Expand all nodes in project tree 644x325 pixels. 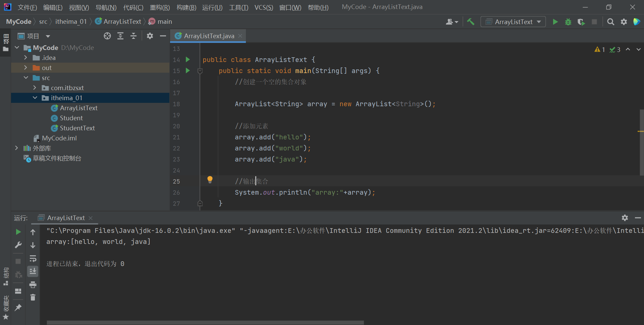tap(120, 36)
